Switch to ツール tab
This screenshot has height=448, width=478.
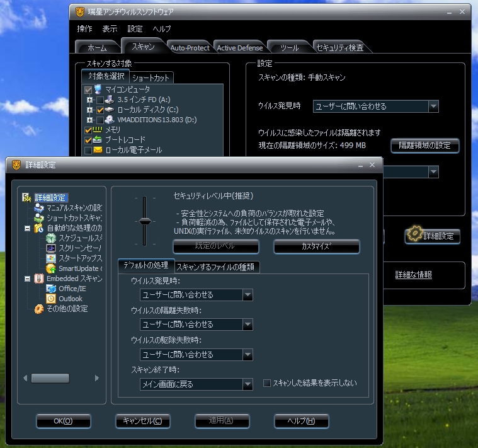(289, 48)
